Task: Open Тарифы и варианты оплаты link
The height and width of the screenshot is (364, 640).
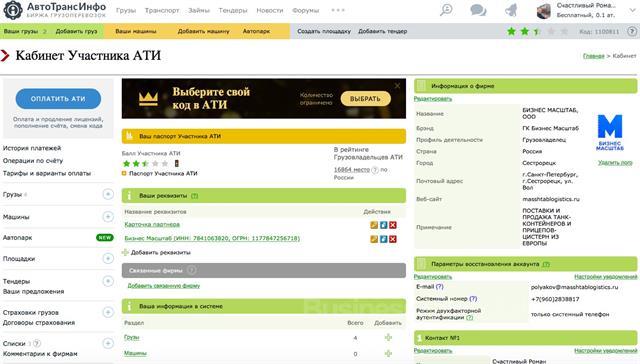Action: pyautogui.click(x=47, y=173)
